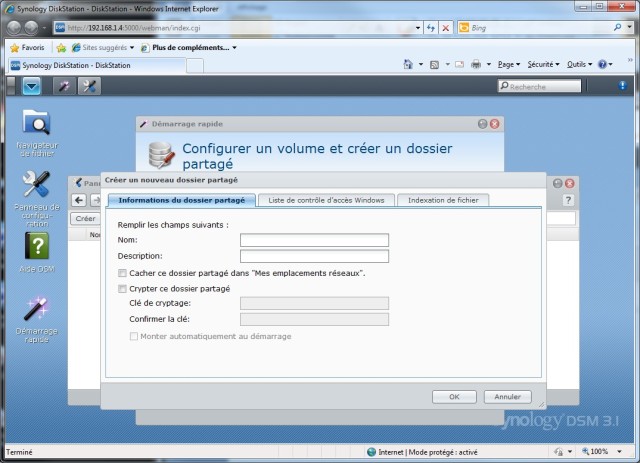
Task: Open recent pages dropdown next to navigation buttons
Action: [44, 28]
